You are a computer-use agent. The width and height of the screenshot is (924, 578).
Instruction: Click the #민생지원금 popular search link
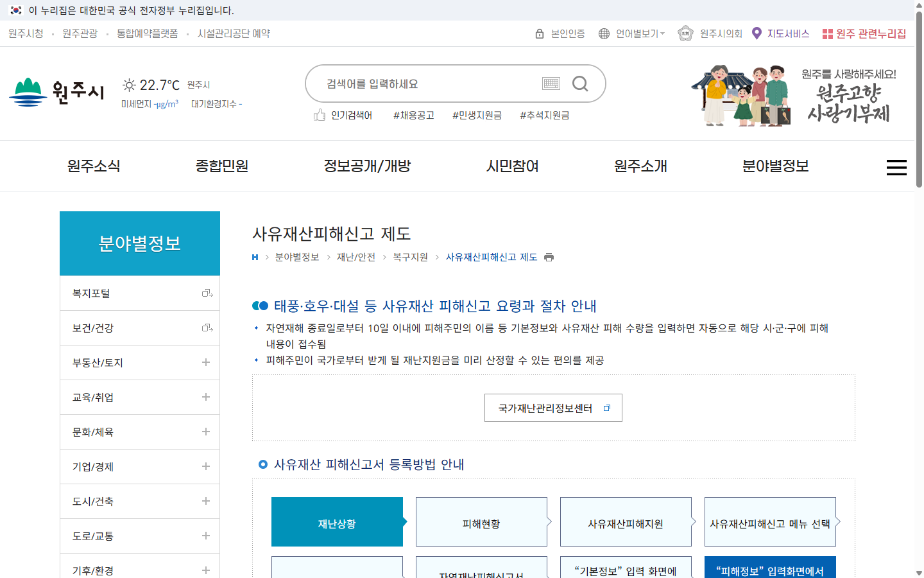click(477, 115)
